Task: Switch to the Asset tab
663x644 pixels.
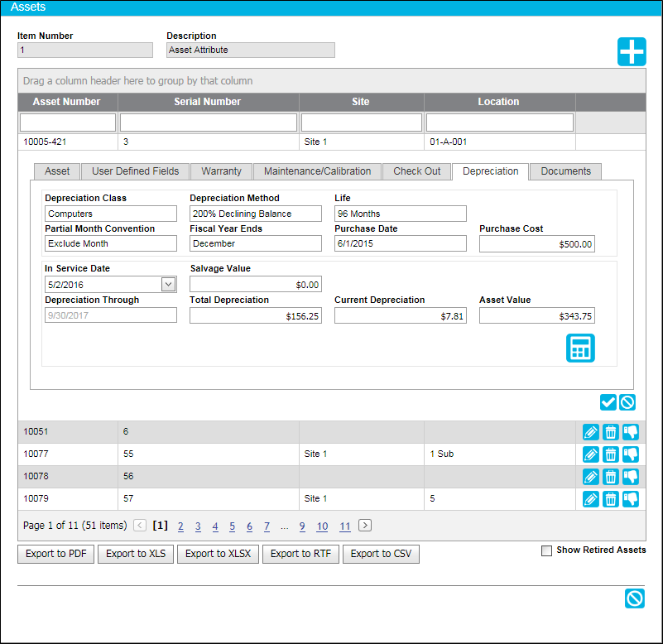Action: [57, 171]
